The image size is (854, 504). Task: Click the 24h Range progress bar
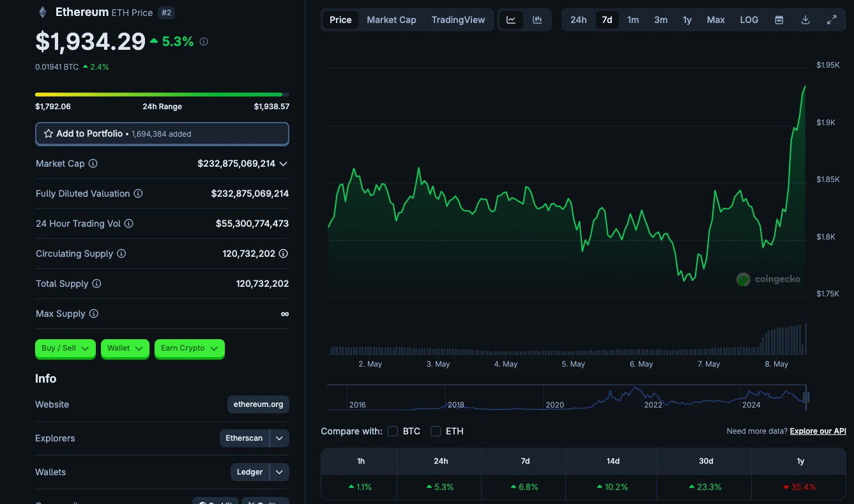[162, 95]
